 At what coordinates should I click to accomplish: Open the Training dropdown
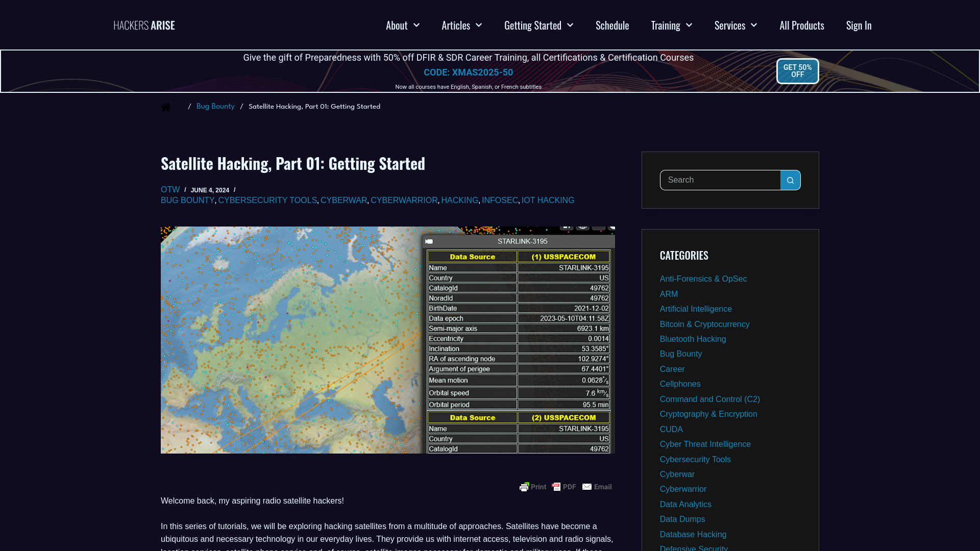[689, 25]
